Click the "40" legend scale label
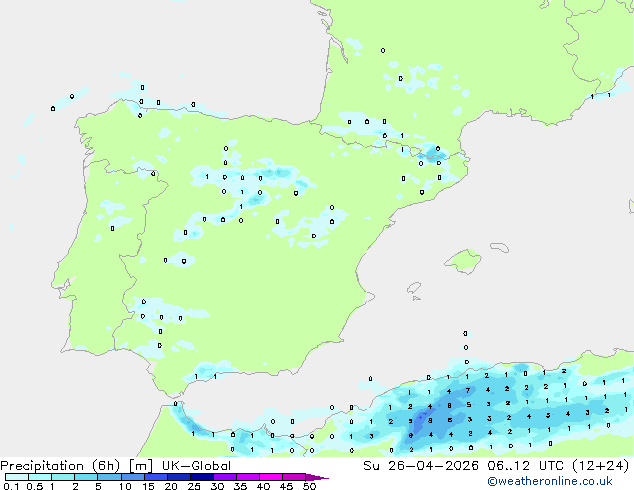This screenshot has width=634, height=490. pos(263,486)
